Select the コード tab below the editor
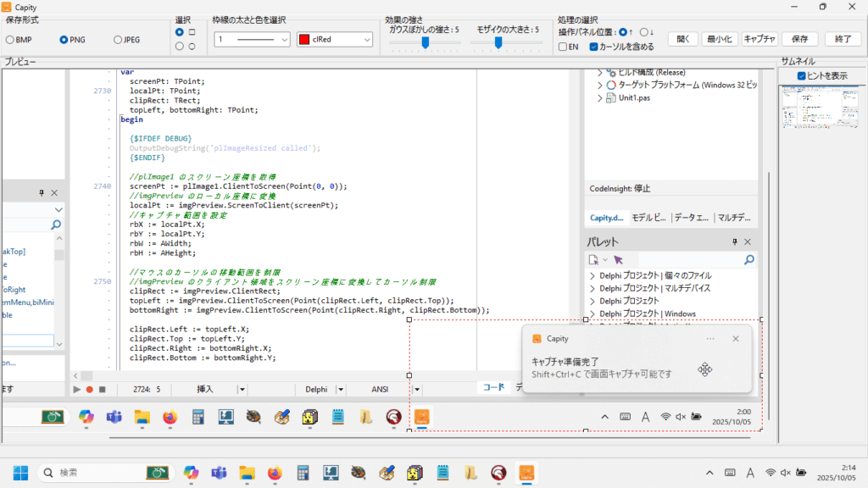The height and width of the screenshot is (488, 868). 493,388
